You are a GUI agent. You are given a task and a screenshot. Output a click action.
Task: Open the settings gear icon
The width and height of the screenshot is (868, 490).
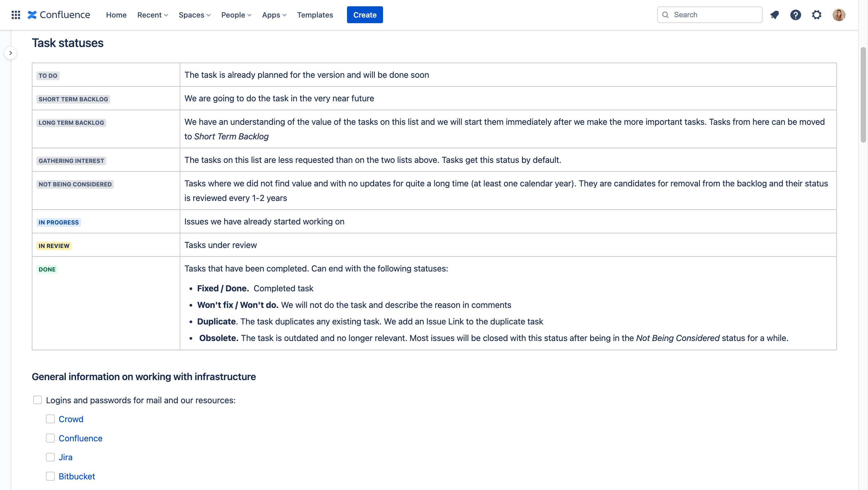coord(817,14)
